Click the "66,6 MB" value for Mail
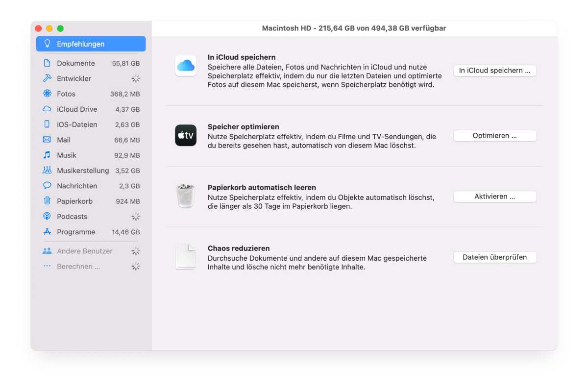 click(127, 140)
